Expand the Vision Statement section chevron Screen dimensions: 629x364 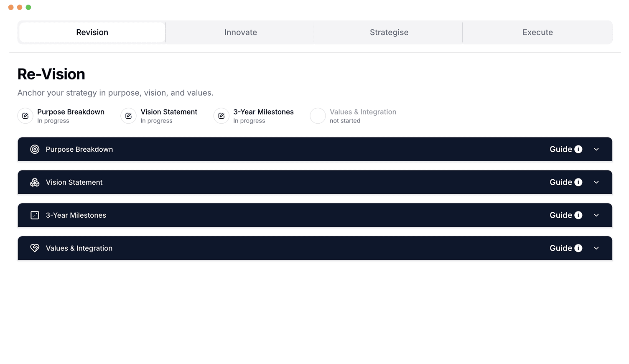[596, 182]
